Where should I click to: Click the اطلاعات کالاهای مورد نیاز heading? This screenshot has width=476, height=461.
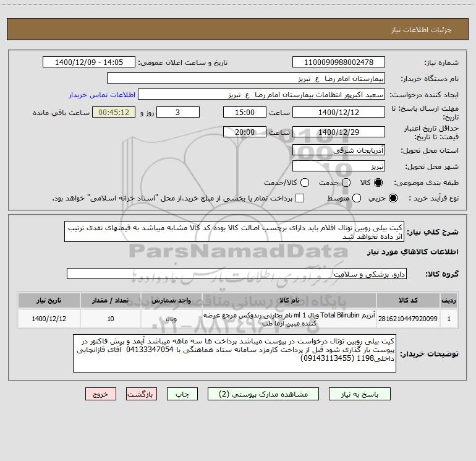coord(413,252)
